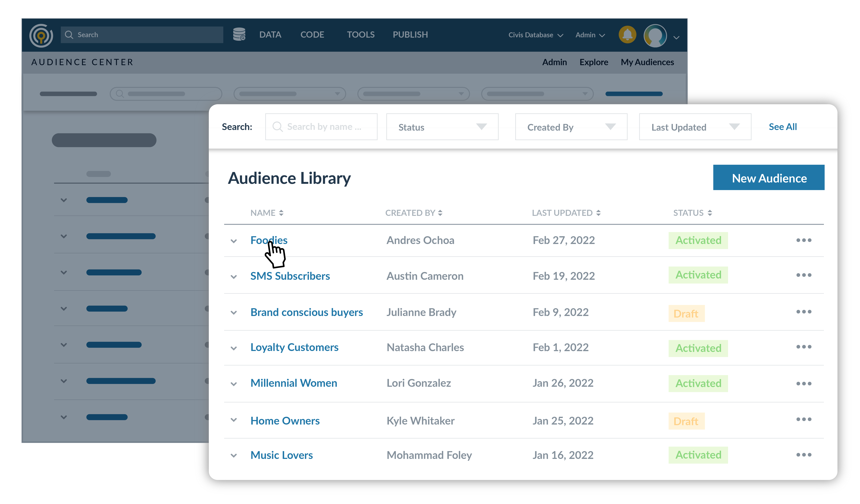This screenshot has height=504, width=860.
Task: Expand the Millennial Women row chevron
Action: (x=234, y=384)
